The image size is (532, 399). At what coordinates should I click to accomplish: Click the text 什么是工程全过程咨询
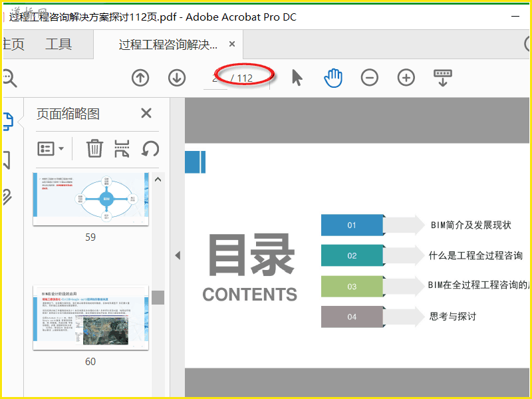[475, 255]
